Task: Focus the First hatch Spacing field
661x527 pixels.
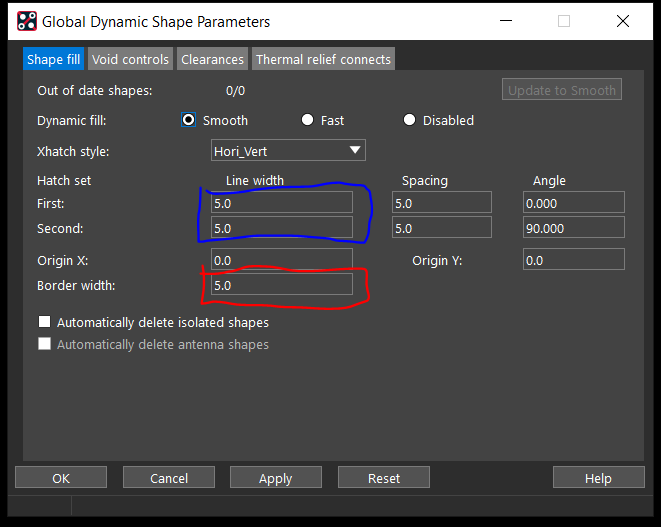Action: point(442,203)
